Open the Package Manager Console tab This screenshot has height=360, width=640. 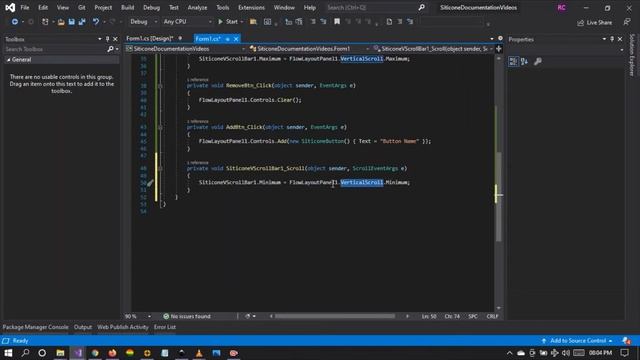[36, 327]
